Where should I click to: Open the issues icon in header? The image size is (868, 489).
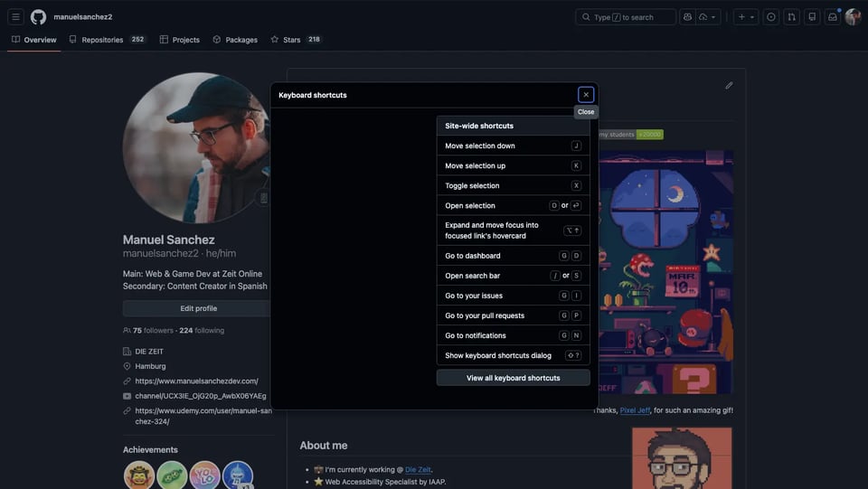[x=770, y=17]
